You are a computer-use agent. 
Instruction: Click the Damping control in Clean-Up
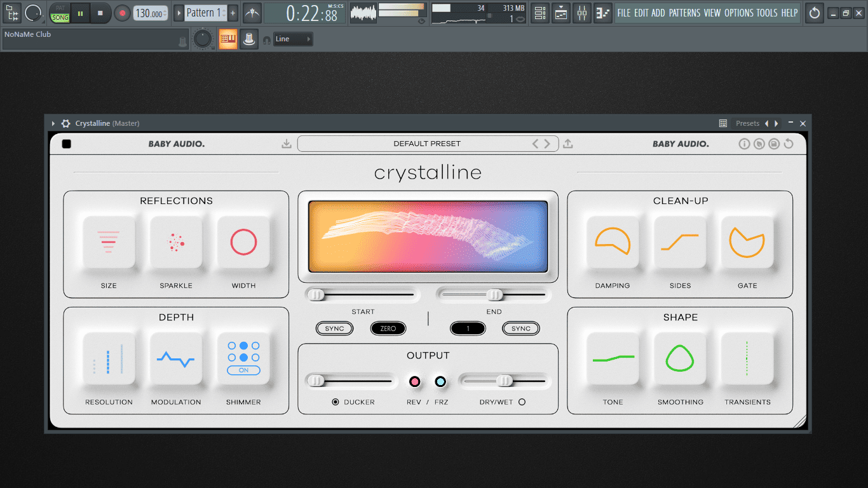pyautogui.click(x=613, y=242)
